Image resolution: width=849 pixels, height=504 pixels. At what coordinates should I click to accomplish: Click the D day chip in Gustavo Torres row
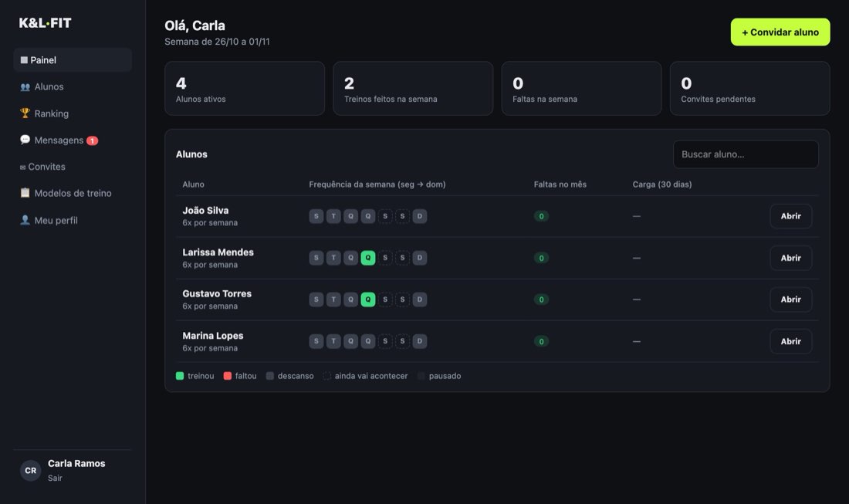tap(420, 299)
